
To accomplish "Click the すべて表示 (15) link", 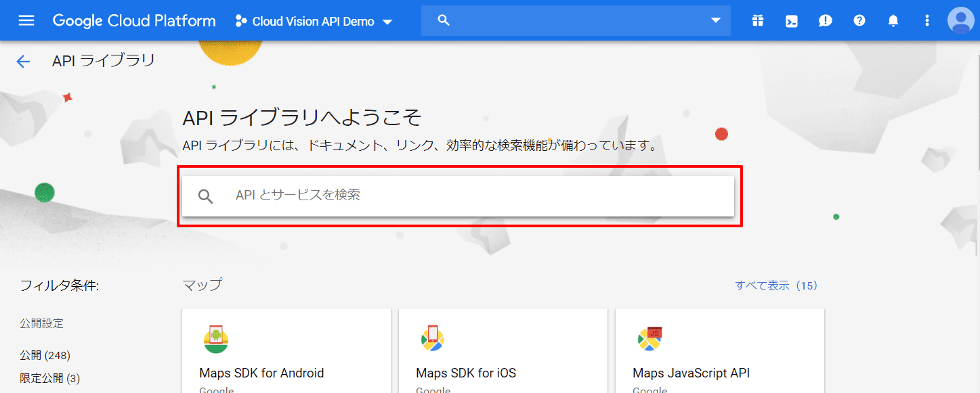I will pos(776,285).
